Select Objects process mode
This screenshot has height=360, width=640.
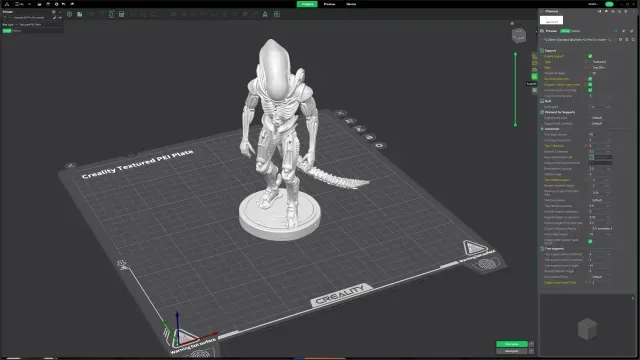(576, 31)
